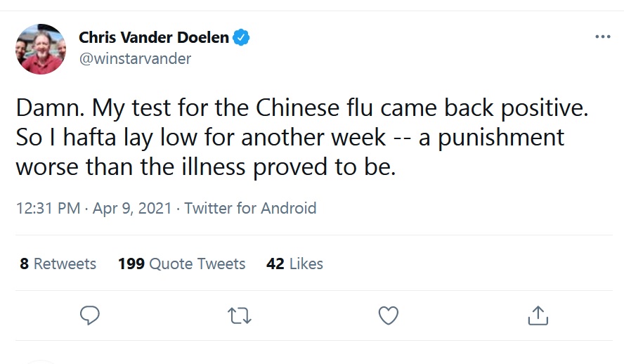Click the share upload icon

click(x=538, y=316)
